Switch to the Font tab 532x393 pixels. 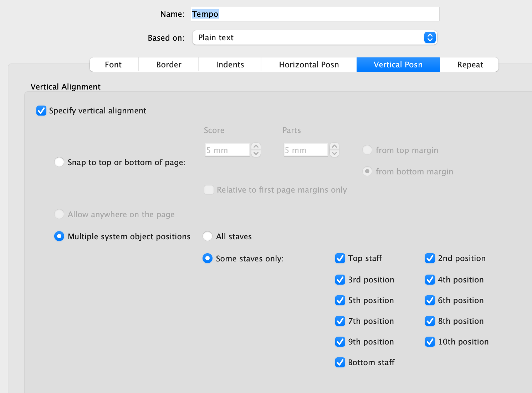(x=113, y=65)
